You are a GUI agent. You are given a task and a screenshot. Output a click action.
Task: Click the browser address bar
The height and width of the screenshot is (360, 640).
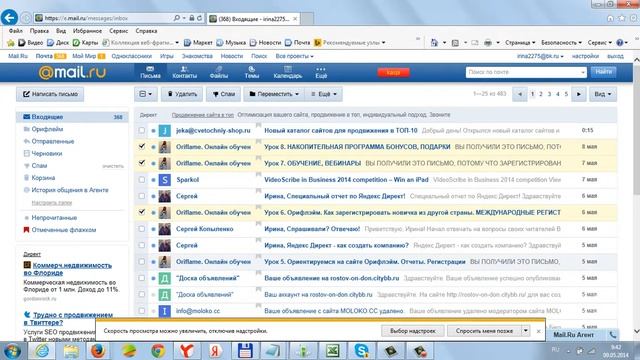pos(106,18)
